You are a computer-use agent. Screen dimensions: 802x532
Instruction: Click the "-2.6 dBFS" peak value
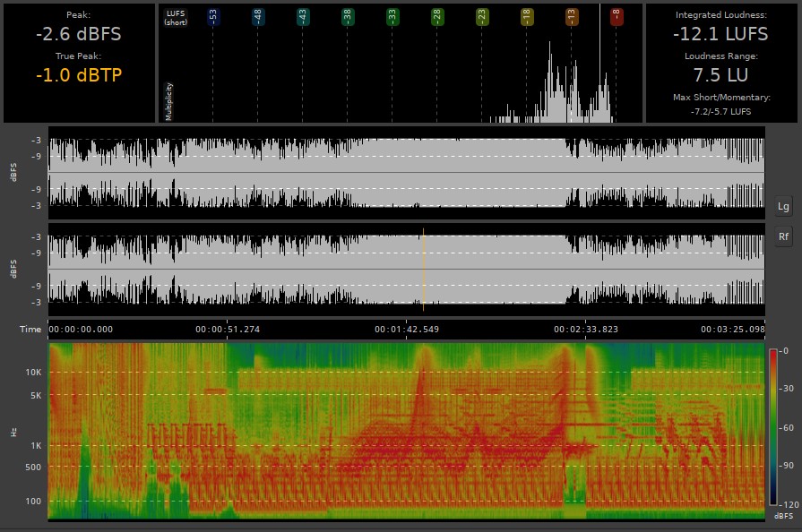tap(78, 34)
